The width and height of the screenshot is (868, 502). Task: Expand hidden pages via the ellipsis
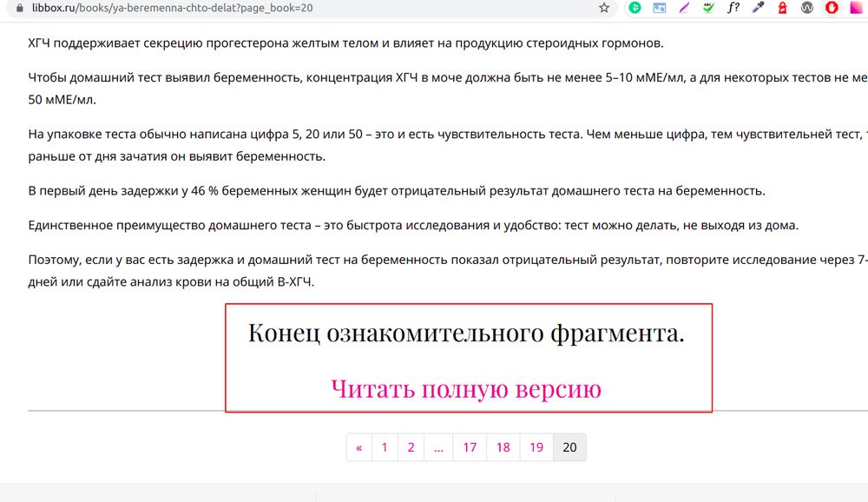coord(438,447)
